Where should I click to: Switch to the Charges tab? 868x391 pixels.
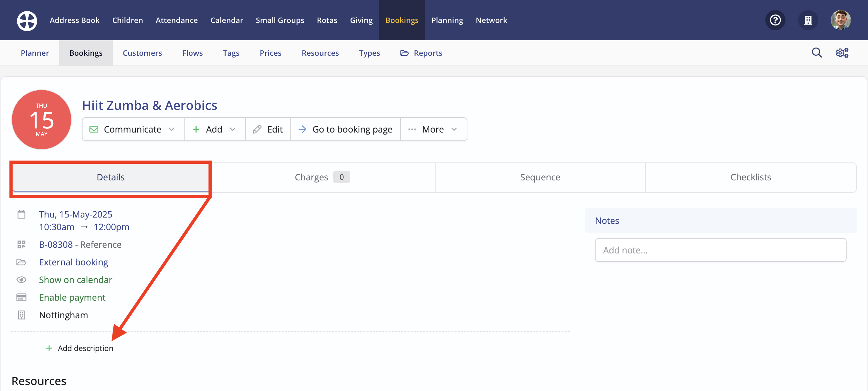pos(322,177)
